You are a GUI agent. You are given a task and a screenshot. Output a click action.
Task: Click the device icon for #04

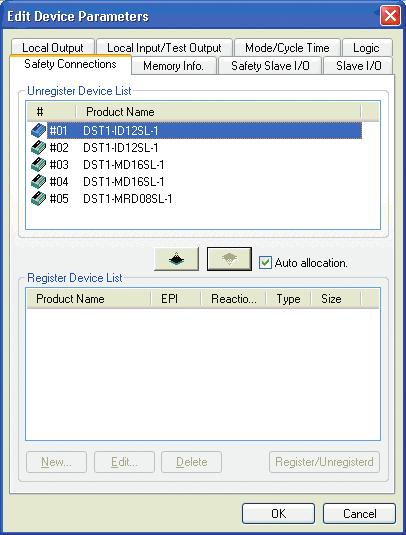(38, 182)
